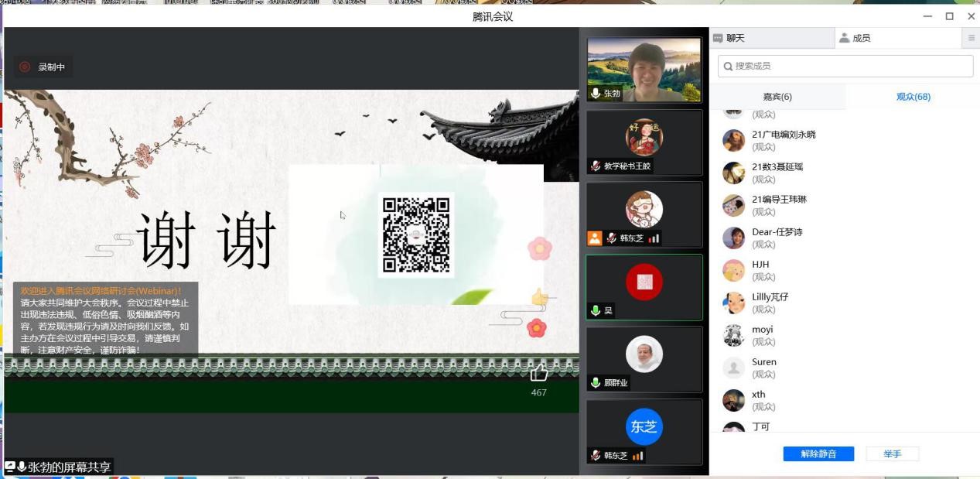Click the blue 东芝 avatar tile
Screen dimensions: 980x479
tap(644, 426)
